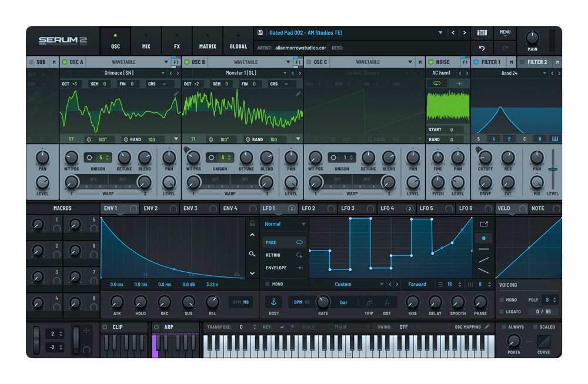Open the KEY dropdown
The image size is (588, 384).
click(292, 327)
